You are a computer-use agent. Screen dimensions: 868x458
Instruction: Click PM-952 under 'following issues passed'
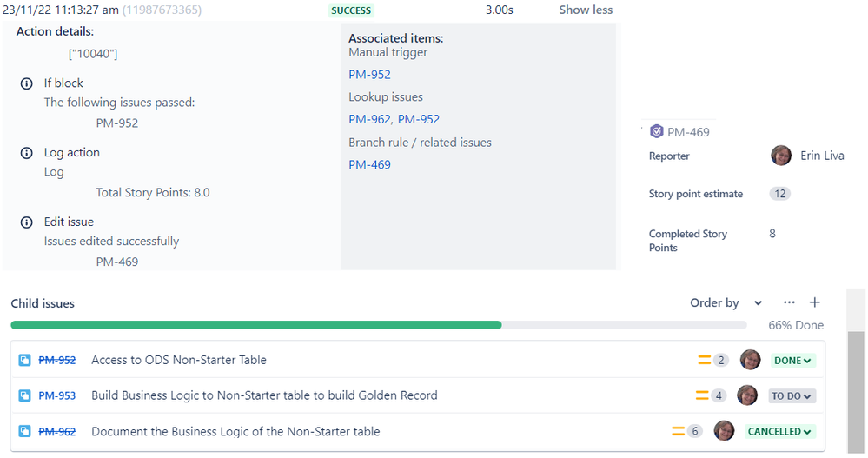pyautogui.click(x=116, y=123)
